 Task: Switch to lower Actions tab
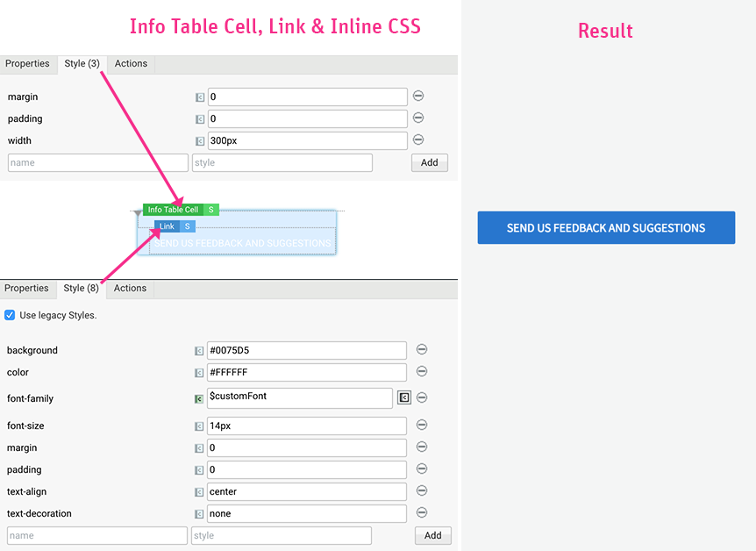tap(130, 289)
